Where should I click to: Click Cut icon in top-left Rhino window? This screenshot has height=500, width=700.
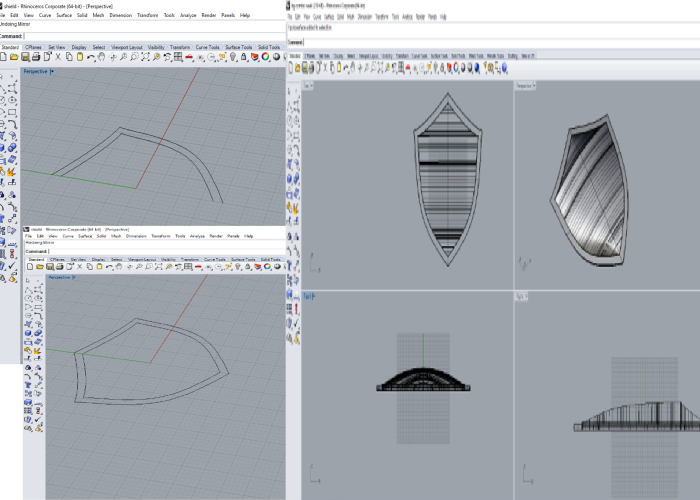(58, 57)
